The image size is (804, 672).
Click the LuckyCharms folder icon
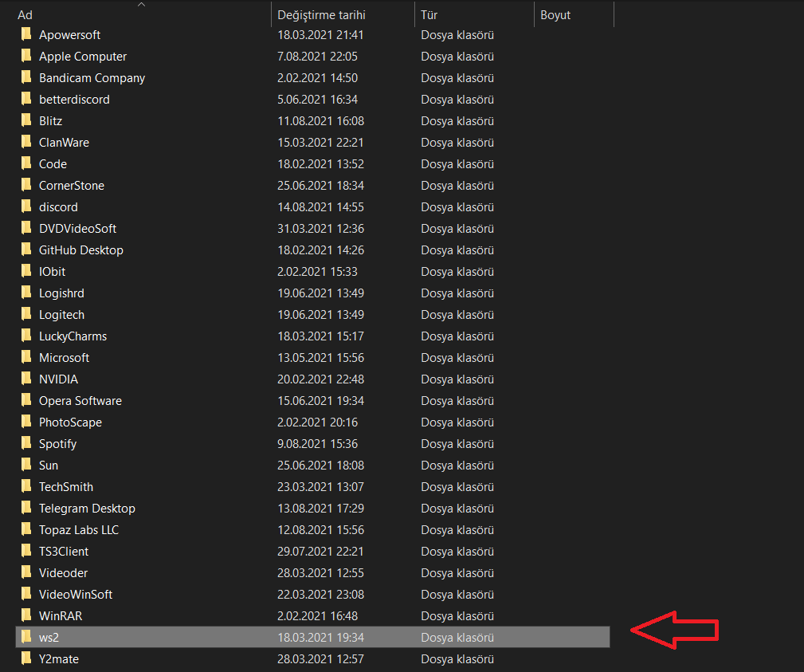[x=26, y=336]
